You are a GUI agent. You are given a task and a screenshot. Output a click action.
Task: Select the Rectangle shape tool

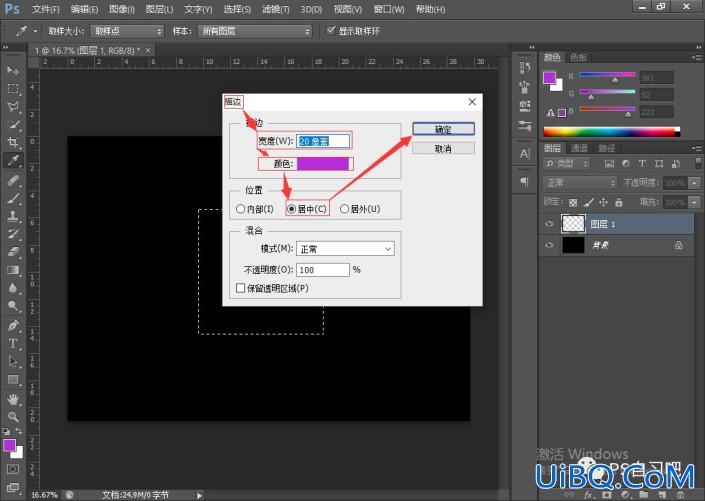coord(13,380)
